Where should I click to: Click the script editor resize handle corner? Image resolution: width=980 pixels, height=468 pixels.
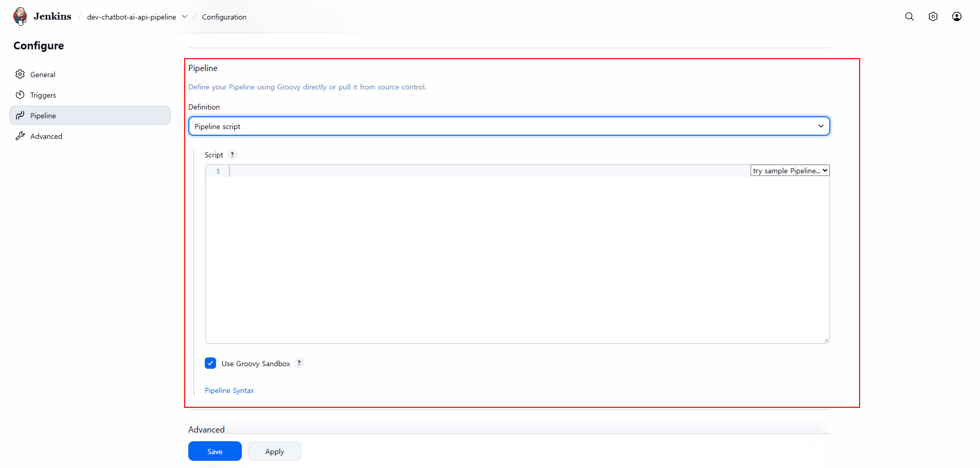pos(826,340)
